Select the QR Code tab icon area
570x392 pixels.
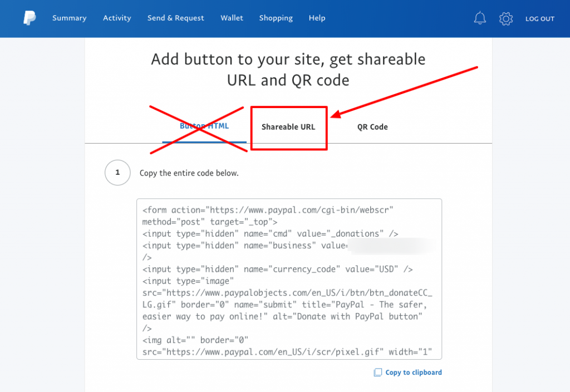click(372, 126)
